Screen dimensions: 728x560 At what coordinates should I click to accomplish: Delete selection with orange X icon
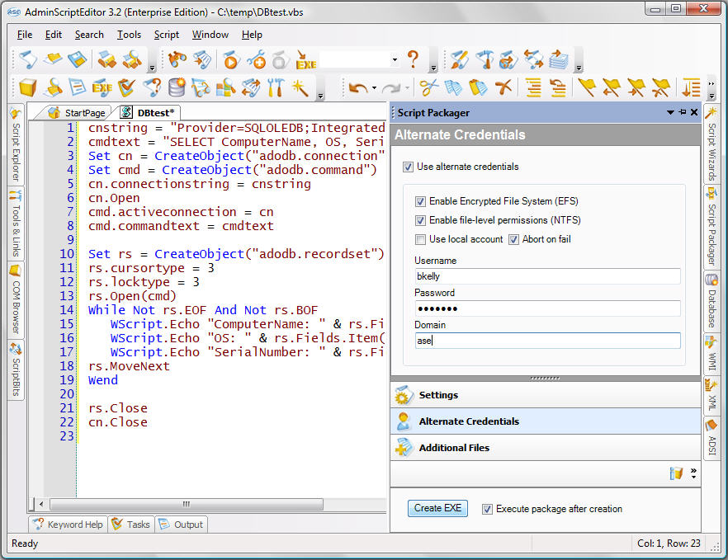pos(503,87)
